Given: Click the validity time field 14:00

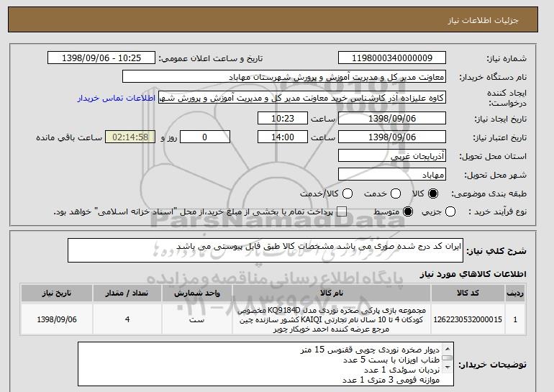Looking at the screenshot, I should 283,137.
